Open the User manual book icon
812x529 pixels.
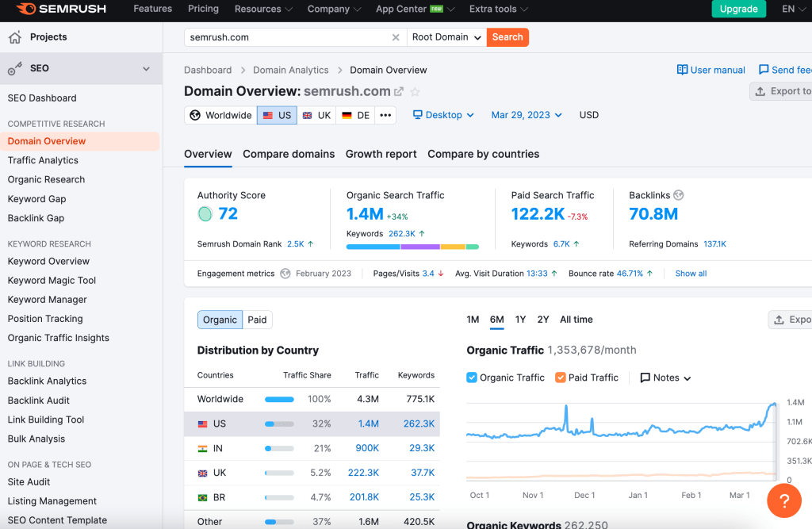(682, 70)
